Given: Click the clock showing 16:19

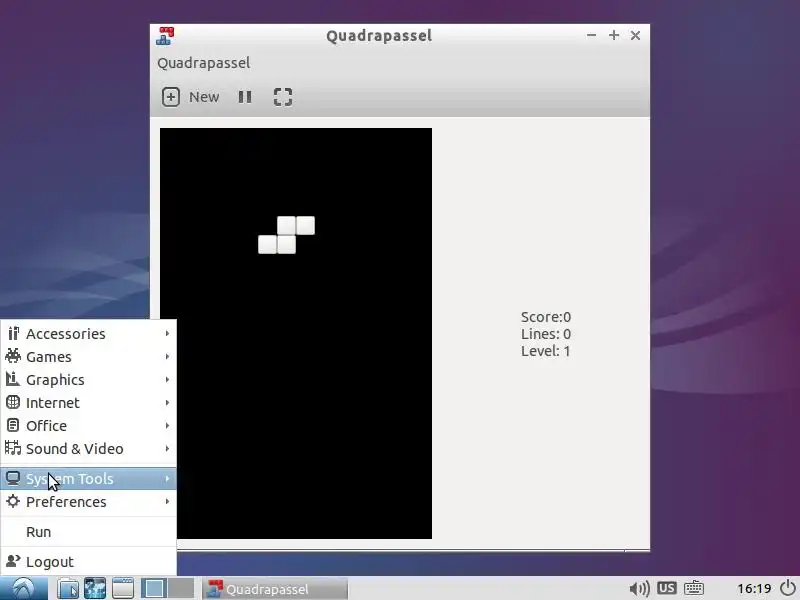Looking at the screenshot, I should [x=754, y=589].
